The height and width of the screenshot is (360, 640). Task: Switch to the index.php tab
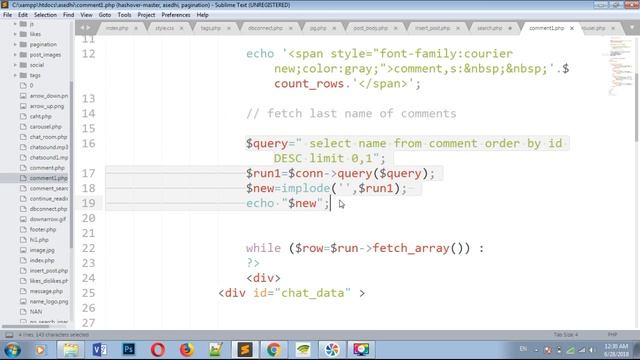coord(117,28)
